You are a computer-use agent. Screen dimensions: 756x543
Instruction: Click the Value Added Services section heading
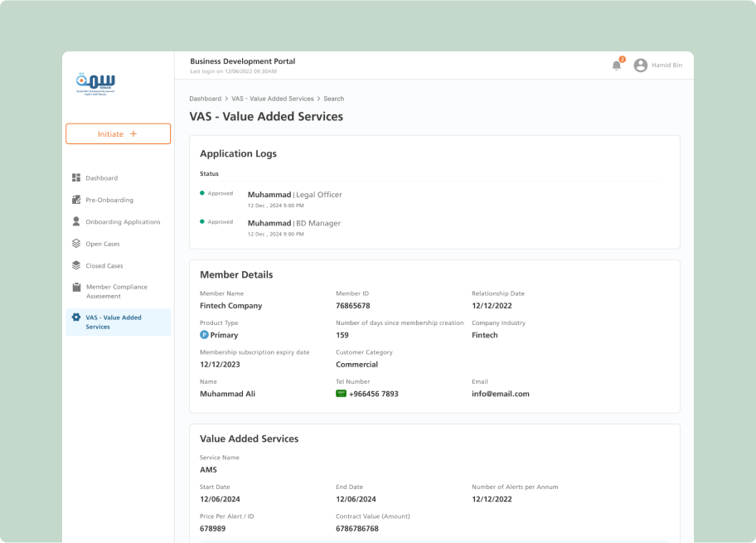250,439
